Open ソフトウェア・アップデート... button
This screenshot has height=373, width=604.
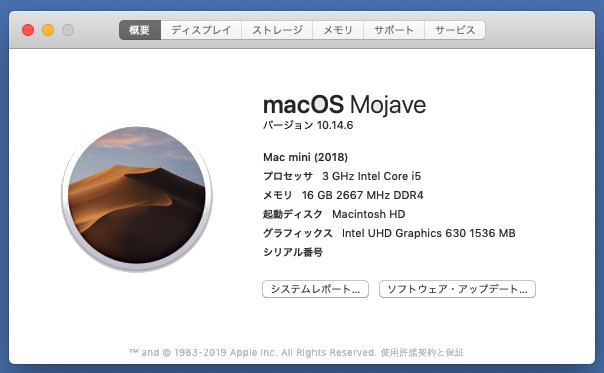click(x=457, y=289)
